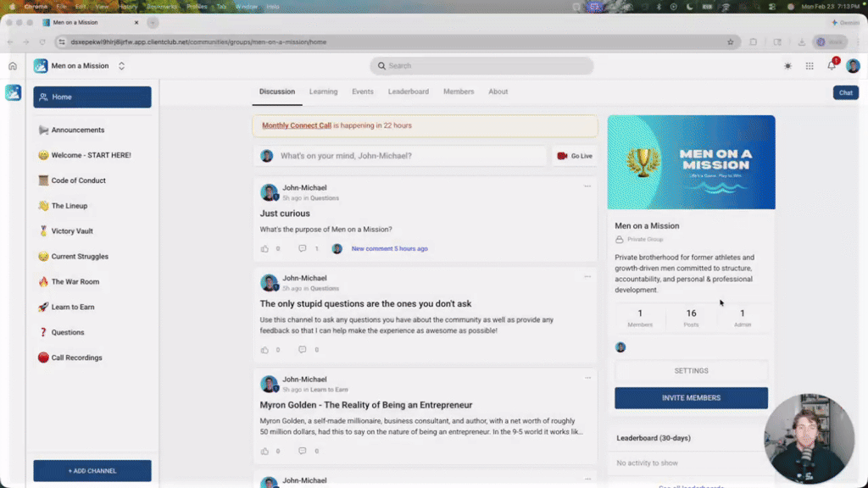Bookmark page with star icon in address bar

click(730, 42)
